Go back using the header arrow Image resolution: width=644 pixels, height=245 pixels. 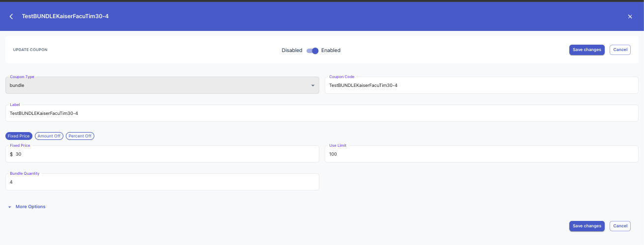tap(11, 17)
